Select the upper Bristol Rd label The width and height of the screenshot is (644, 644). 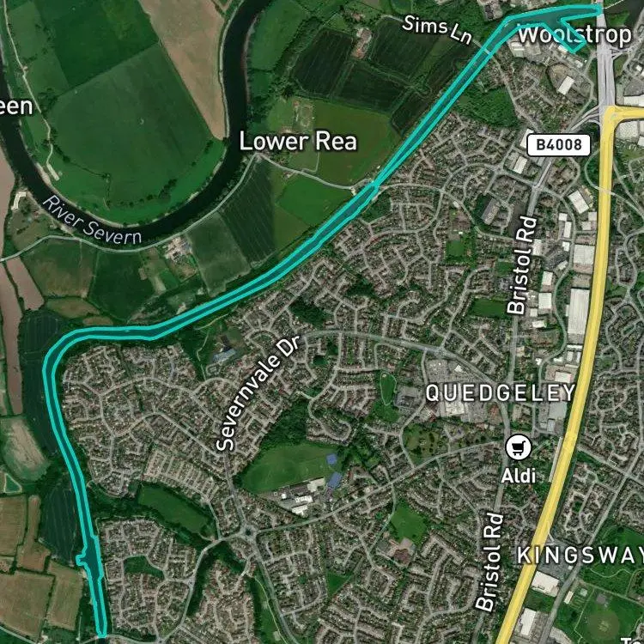point(522,265)
